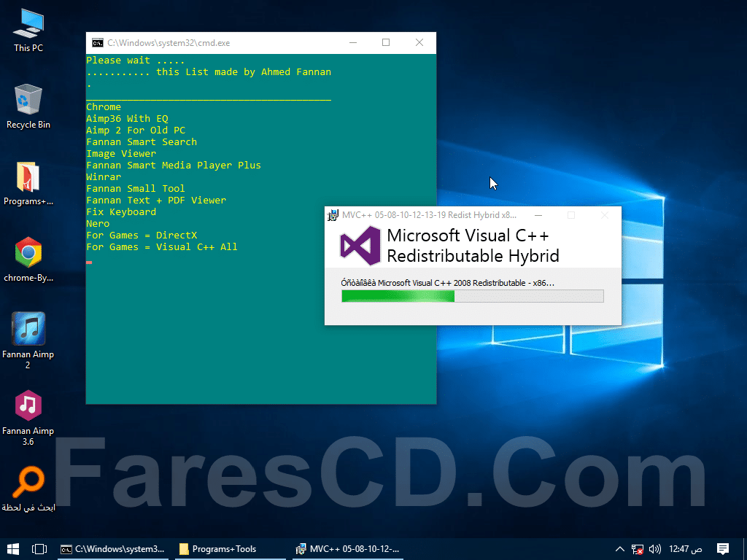The height and width of the screenshot is (560, 747).
Task: Maximize the cmd.exe window
Action: (x=386, y=43)
